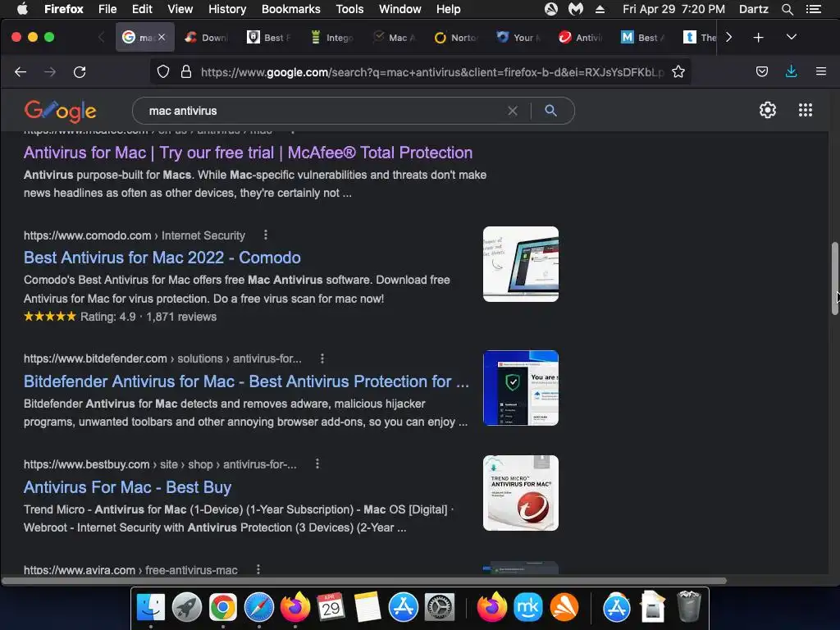The width and height of the screenshot is (840, 630).
Task: Open the Bookmarks menu
Action: (291, 9)
